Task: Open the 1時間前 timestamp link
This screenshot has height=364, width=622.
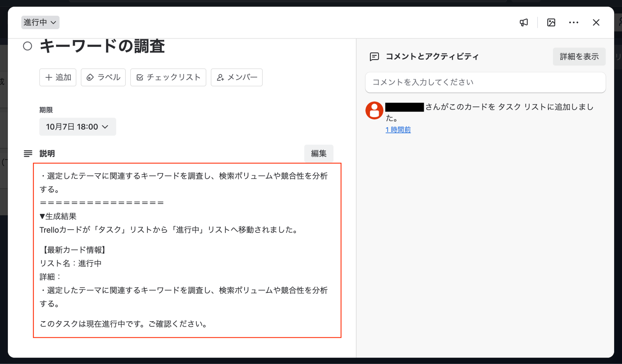Action: (398, 130)
